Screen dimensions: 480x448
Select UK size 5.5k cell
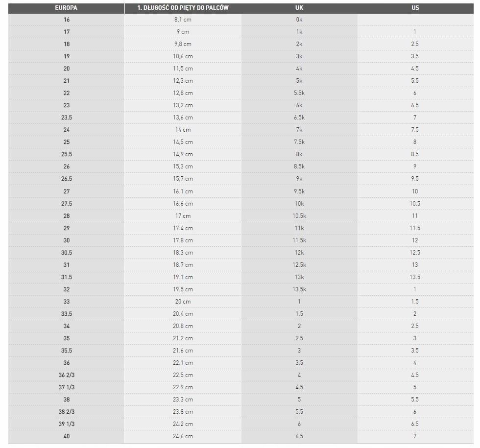coord(299,93)
